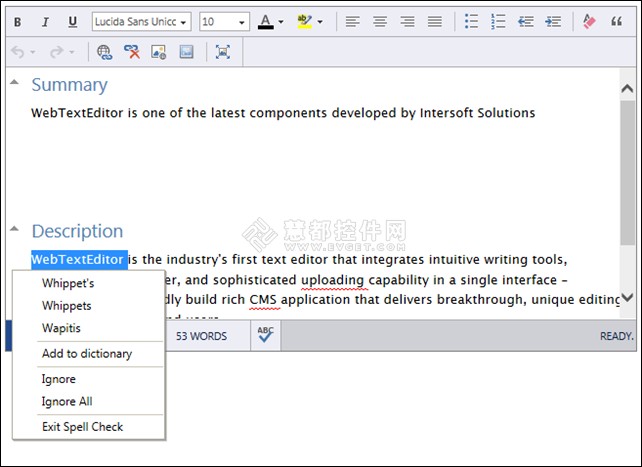The width and height of the screenshot is (642, 467).
Task: Apply the font color with A icon
Action: [x=266, y=22]
